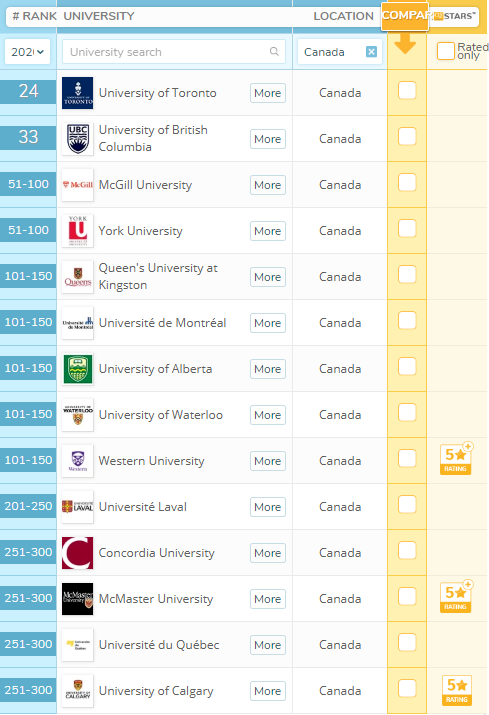Screen dimensions: 489x715
Task: Open the McGill University logo
Action: (78, 185)
